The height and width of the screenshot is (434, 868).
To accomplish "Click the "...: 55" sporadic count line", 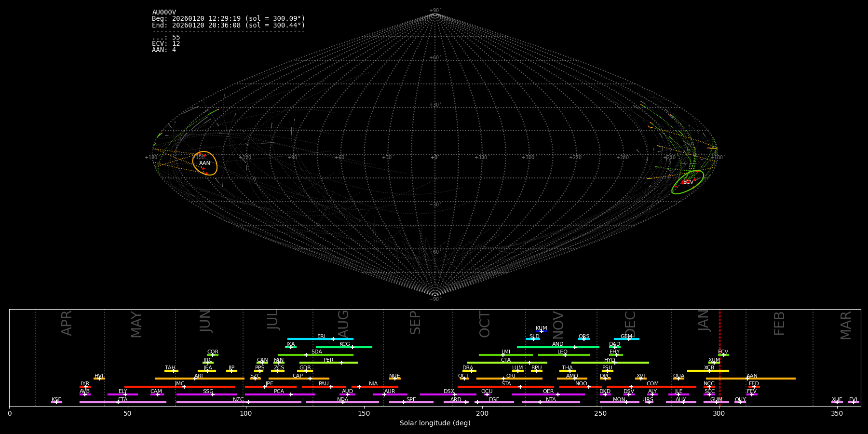I will [x=166, y=38].
